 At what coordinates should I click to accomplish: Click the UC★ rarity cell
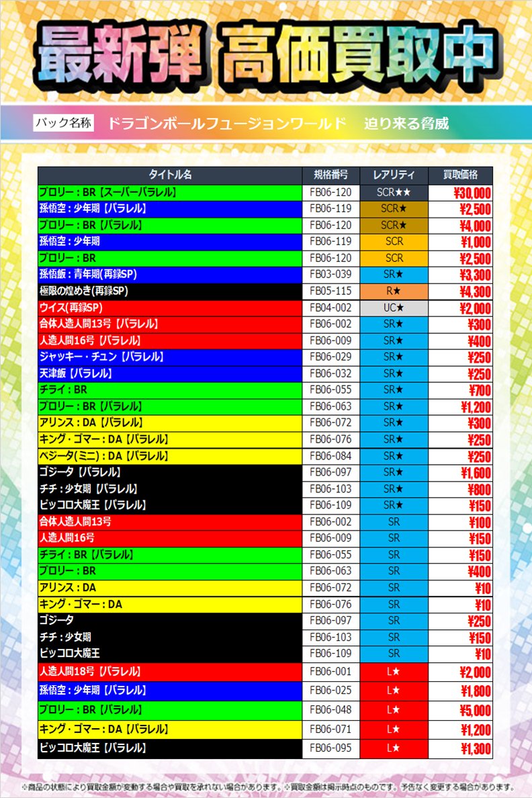(x=394, y=308)
